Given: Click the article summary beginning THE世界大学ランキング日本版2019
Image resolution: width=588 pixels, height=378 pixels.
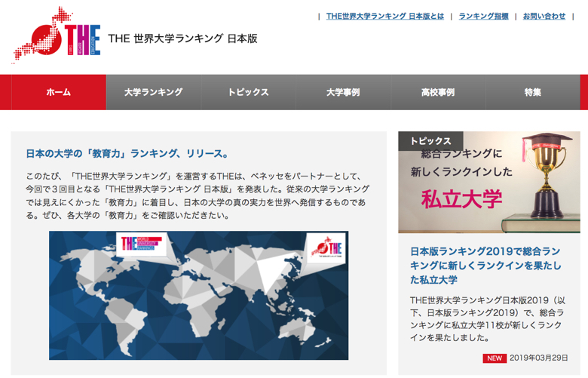Looking at the screenshot, I should [488, 318].
